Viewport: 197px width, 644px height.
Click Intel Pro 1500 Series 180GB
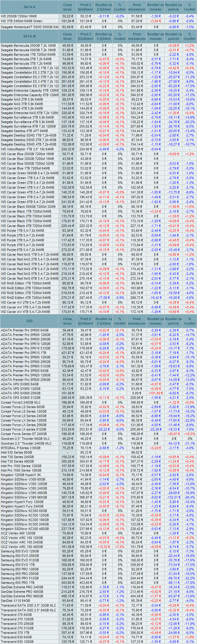tap(21, 470)
